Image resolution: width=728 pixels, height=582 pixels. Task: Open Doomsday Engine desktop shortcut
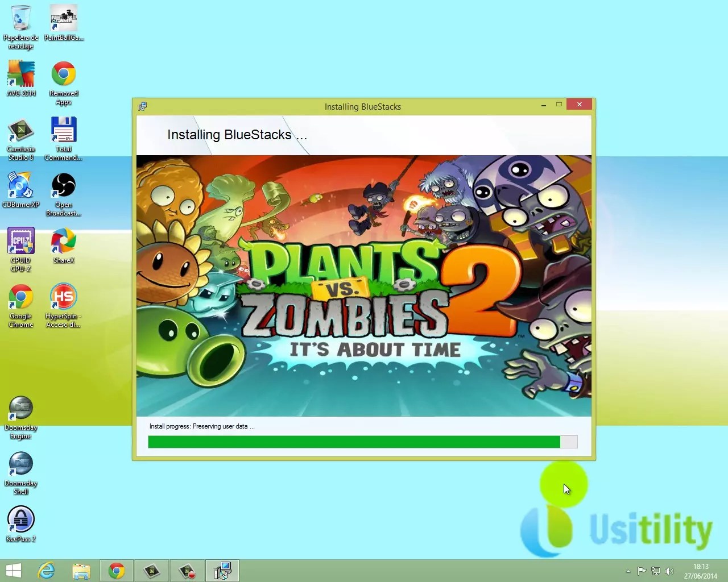coord(21,409)
